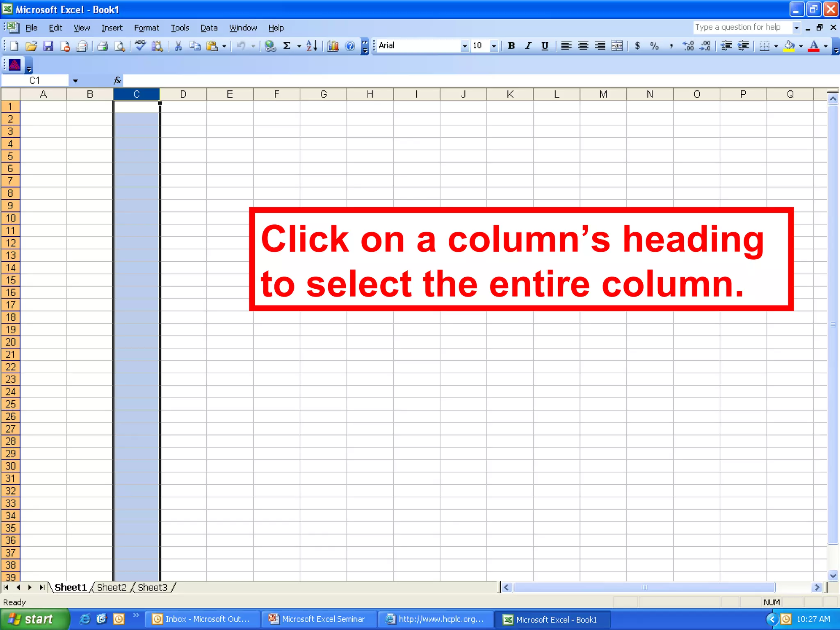Switch to Inbox - Microsoft Outlook taskbar button
Image resolution: width=840 pixels, height=630 pixels.
[x=203, y=619]
